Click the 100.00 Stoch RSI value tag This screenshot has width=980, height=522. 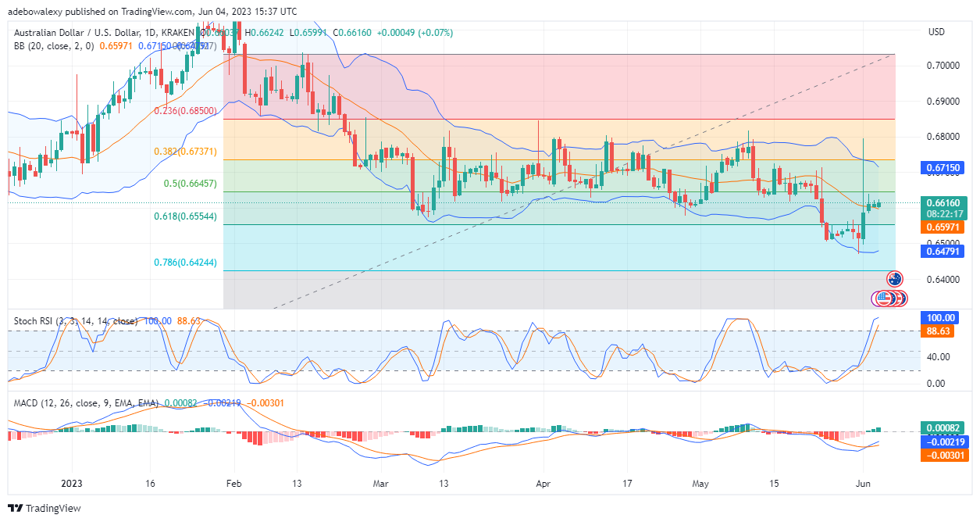pos(939,318)
